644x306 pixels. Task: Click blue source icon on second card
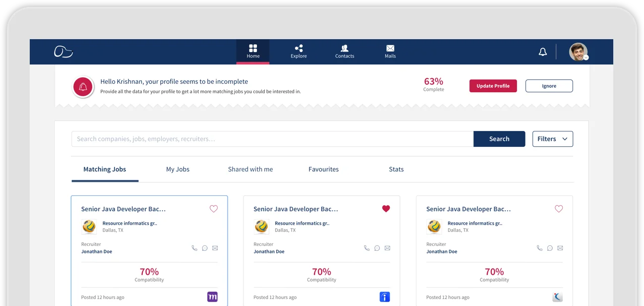(385, 297)
